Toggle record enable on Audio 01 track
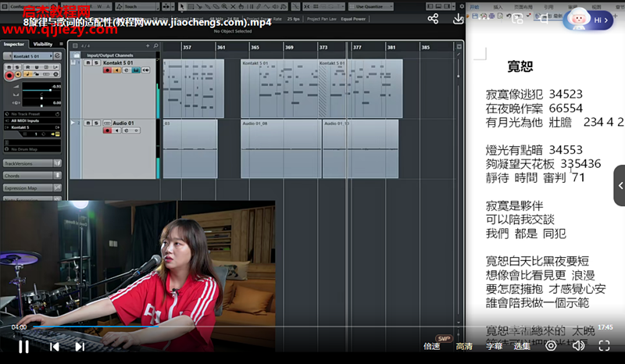Viewport: 625px width, 364px height. (x=107, y=130)
